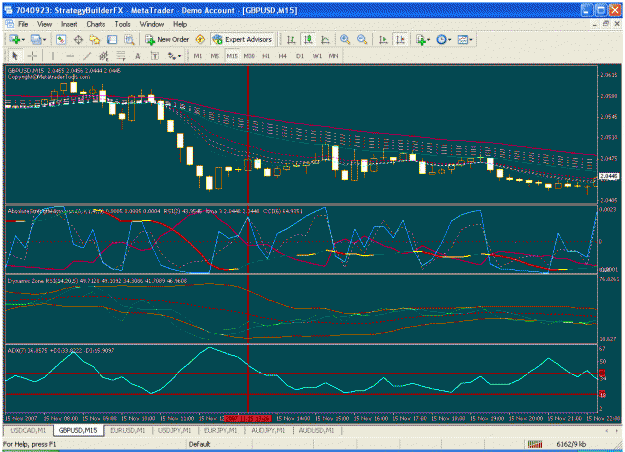The image size is (625, 452).
Task: Click the red date marker on time axis
Action: click(x=248, y=419)
